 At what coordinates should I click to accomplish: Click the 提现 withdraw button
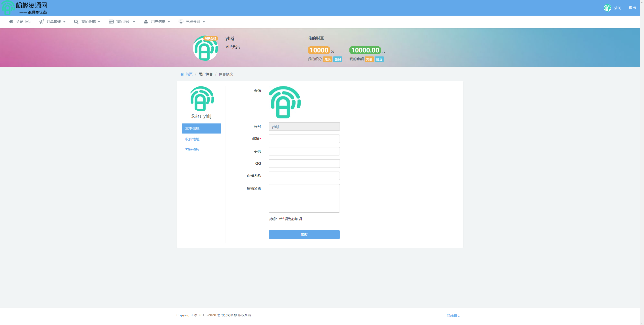point(379,59)
